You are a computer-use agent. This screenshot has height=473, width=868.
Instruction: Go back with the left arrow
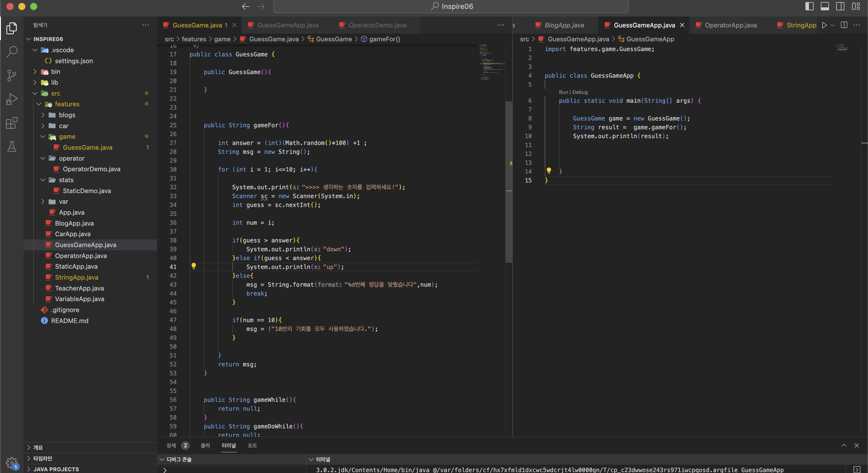point(245,6)
